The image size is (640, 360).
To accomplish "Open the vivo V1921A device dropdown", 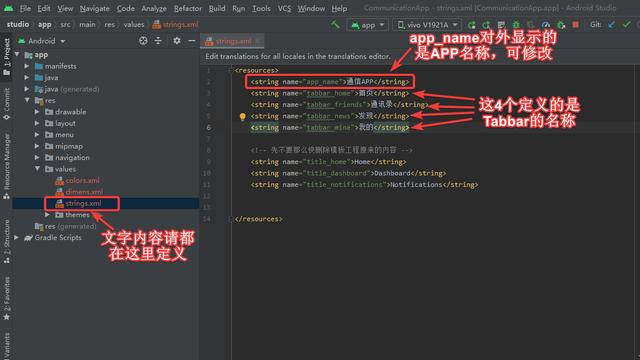I will coord(427,25).
